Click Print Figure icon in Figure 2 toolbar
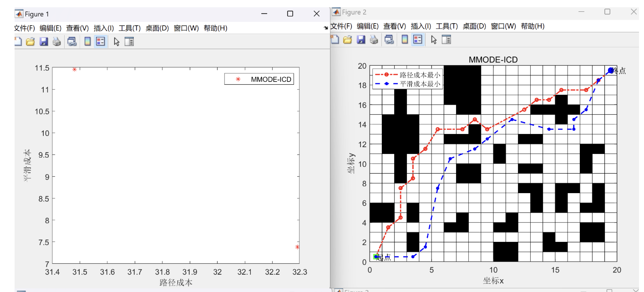Image resolution: width=644 pixels, height=292 pixels. (374, 39)
